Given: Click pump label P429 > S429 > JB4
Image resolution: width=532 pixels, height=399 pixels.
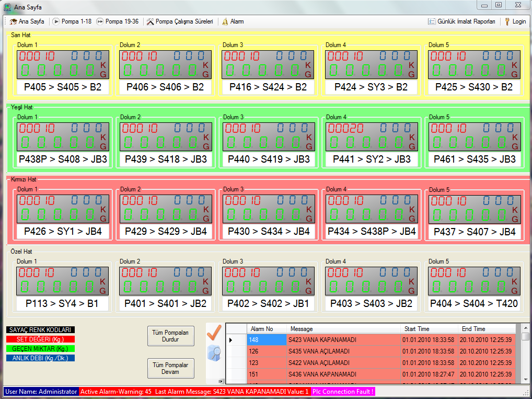Looking at the screenshot, I should (166, 232).
